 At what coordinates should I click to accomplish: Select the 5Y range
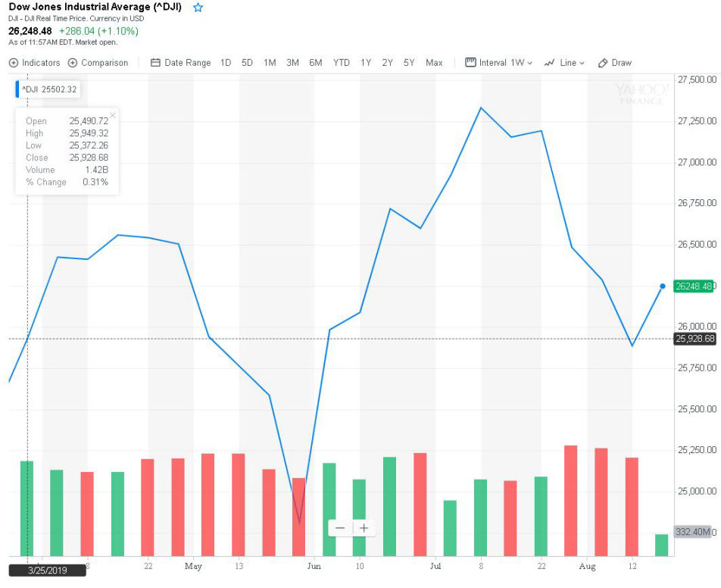tap(409, 63)
